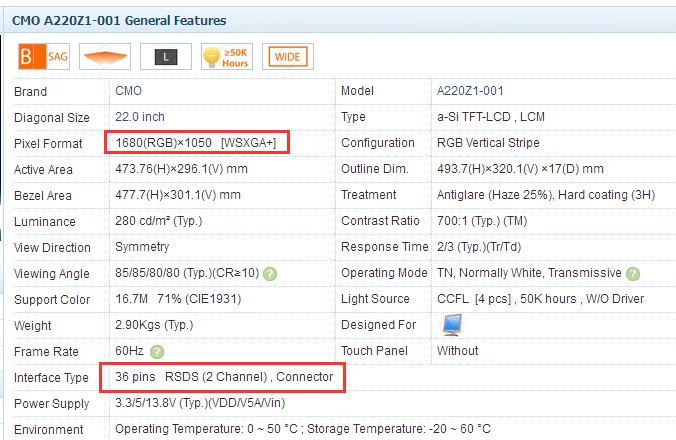Click the Environment operating temperature text
This screenshot has width=676, height=440.
[206, 429]
